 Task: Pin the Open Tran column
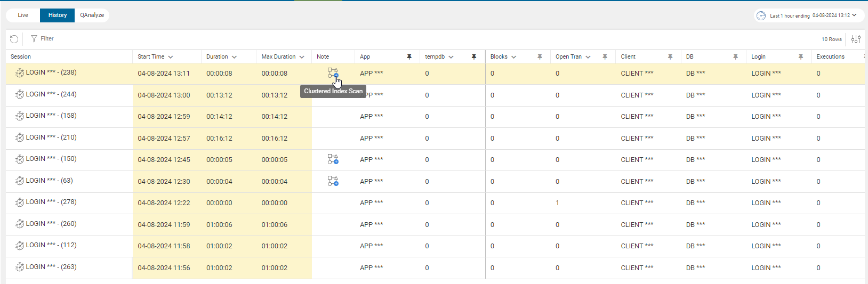point(605,56)
